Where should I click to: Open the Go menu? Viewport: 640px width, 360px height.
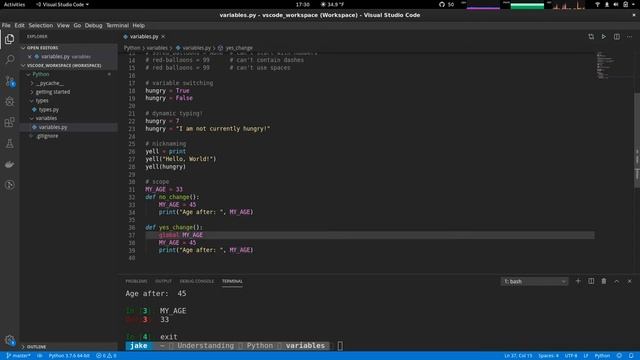click(x=77, y=25)
